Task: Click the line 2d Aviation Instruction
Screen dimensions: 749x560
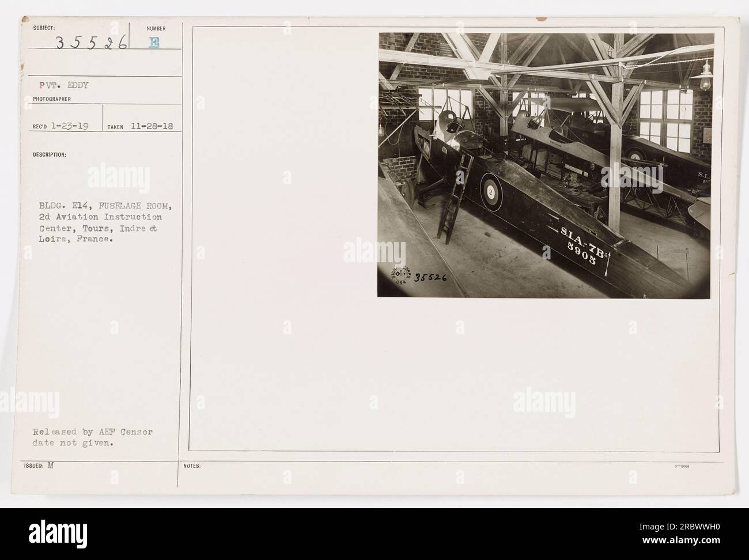Action: point(101,217)
